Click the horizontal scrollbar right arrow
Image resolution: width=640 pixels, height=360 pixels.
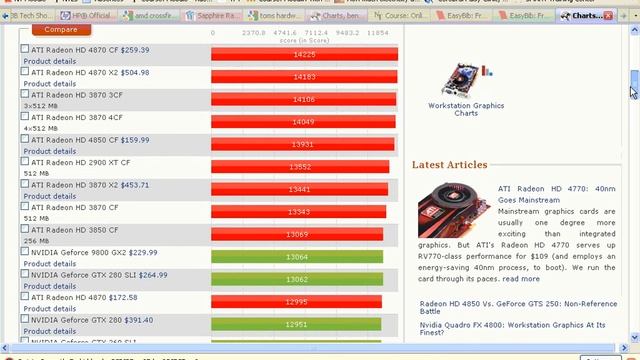[624, 348]
